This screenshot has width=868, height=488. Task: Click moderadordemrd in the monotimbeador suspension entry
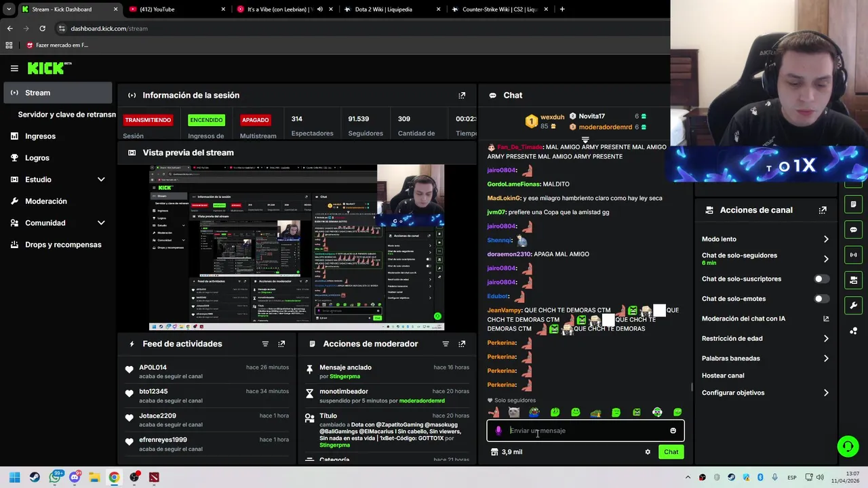pos(421,401)
